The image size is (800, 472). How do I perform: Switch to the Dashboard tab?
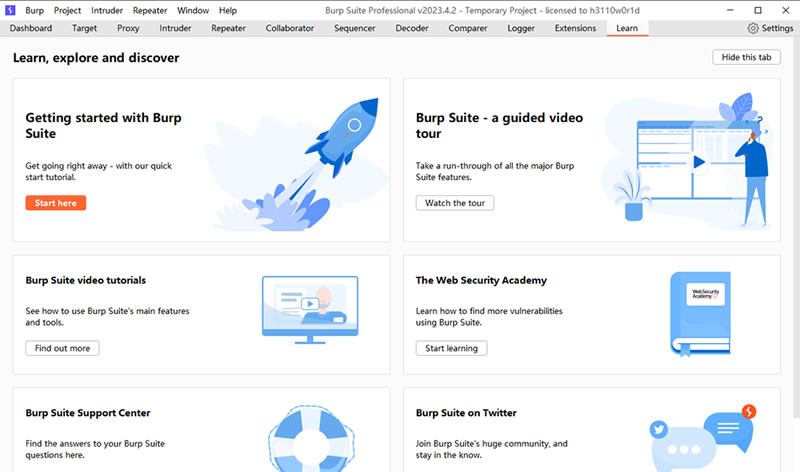(x=31, y=28)
